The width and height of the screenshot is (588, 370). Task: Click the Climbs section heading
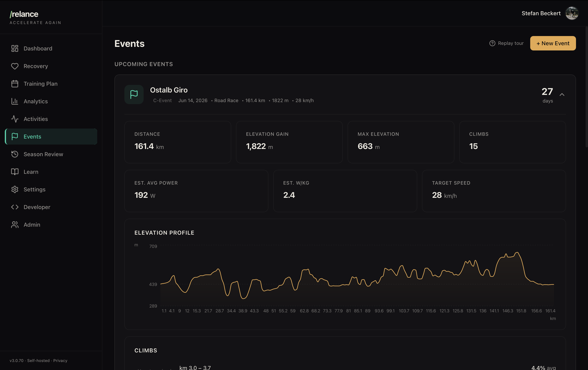[146, 350]
